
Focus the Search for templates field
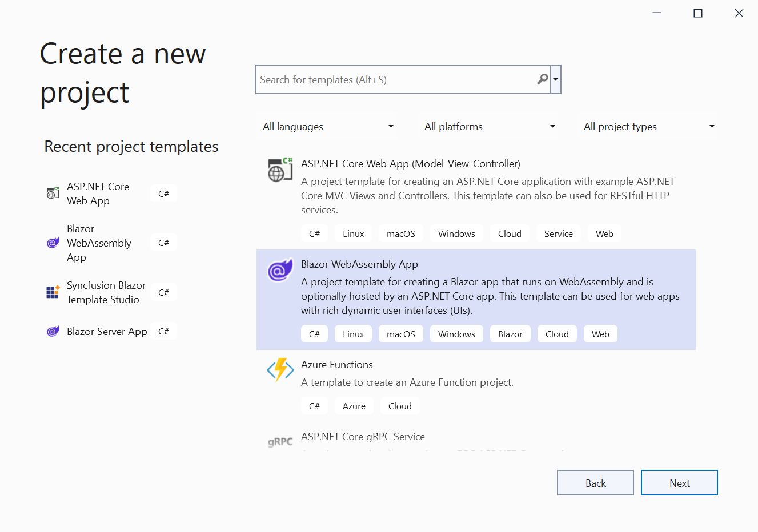click(394, 80)
